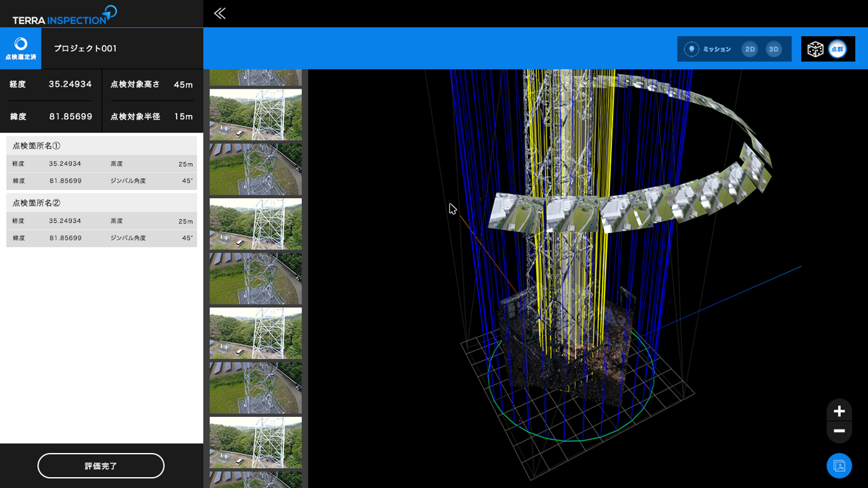868x488 pixels.
Task: Select the ミッション label in toolbar
Action: tap(717, 49)
